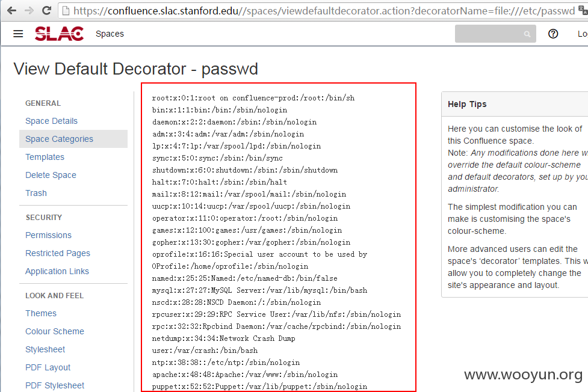Open Application Links
The width and height of the screenshot is (588, 392).
[57, 271]
